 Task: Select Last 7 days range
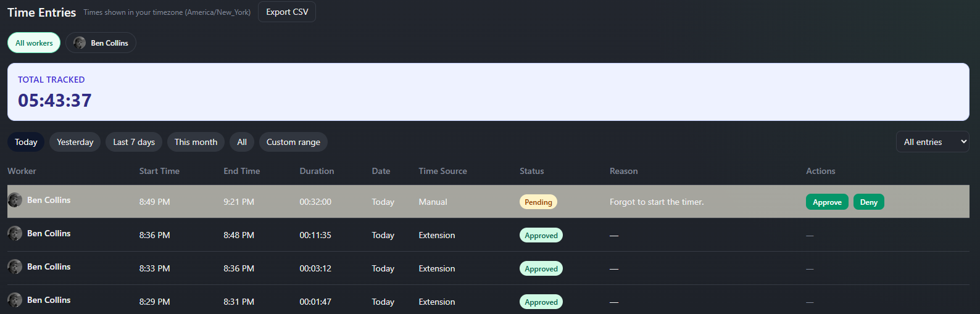coord(134,142)
